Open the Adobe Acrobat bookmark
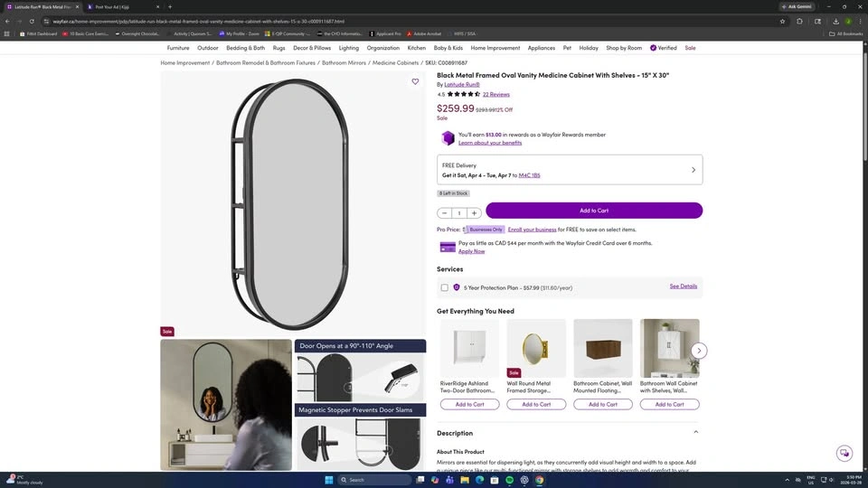 coord(423,33)
